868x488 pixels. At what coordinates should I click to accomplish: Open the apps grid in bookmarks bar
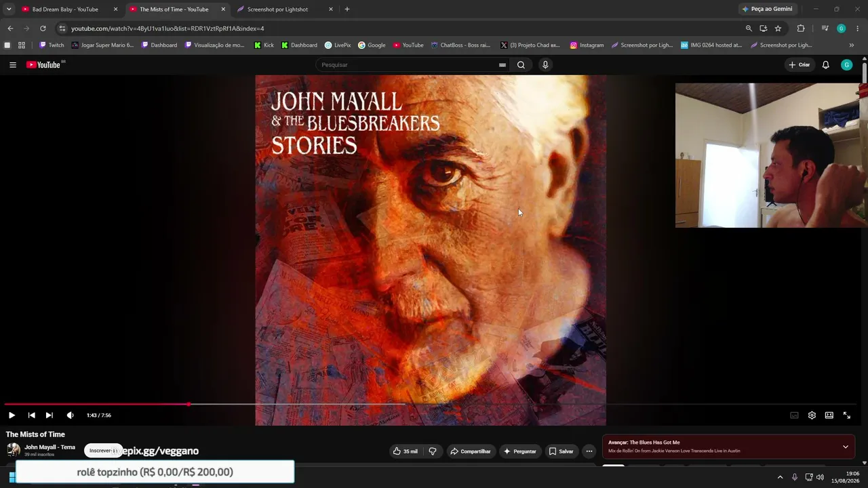coord(22,45)
